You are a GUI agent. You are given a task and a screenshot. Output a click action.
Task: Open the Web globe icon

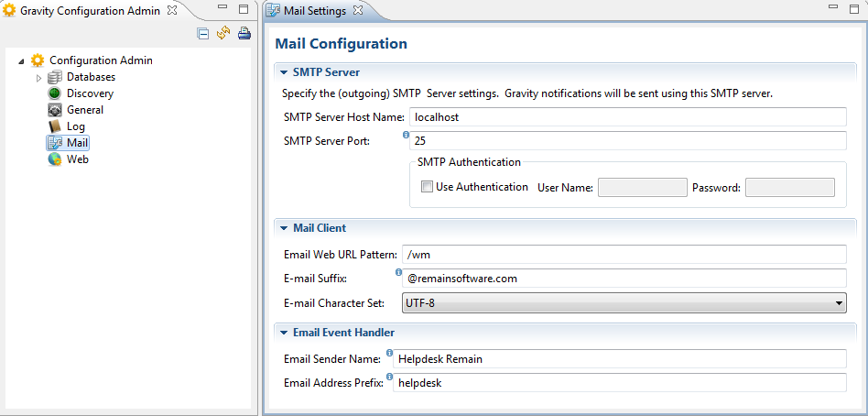(x=54, y=159)
